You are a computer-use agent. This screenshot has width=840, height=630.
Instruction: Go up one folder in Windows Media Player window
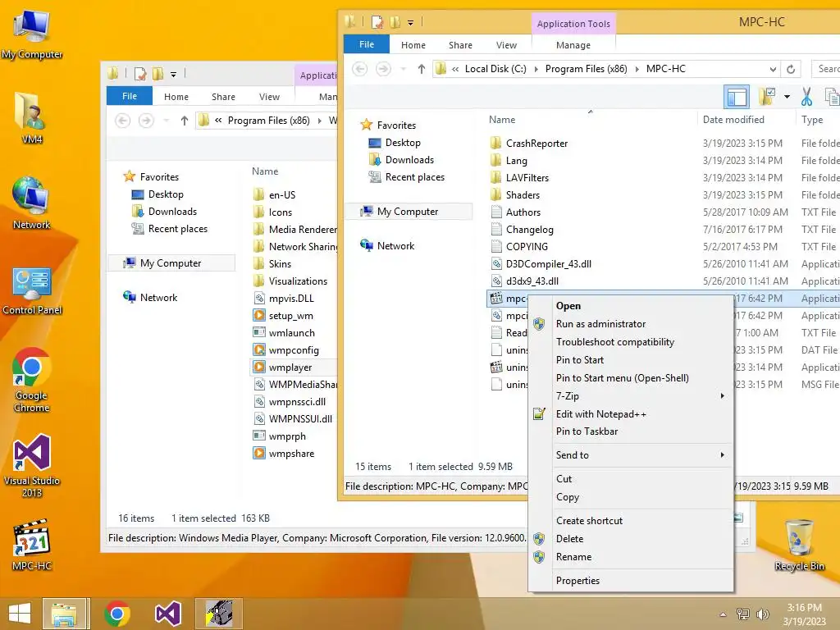(185, 121)
